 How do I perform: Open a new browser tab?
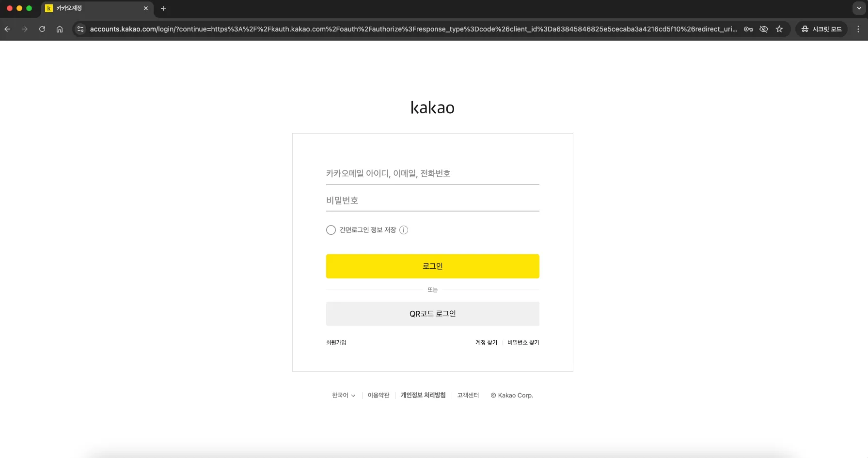(x=163, y=8)
